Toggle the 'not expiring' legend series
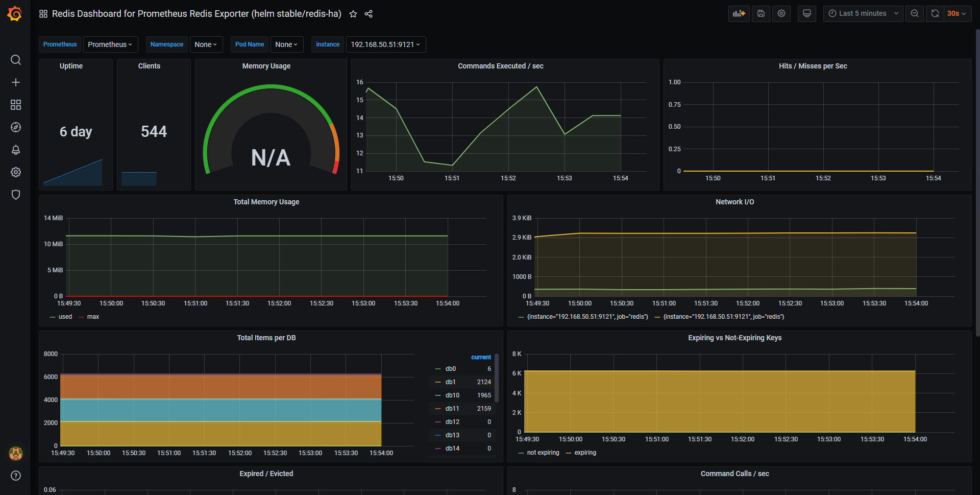 543,453
